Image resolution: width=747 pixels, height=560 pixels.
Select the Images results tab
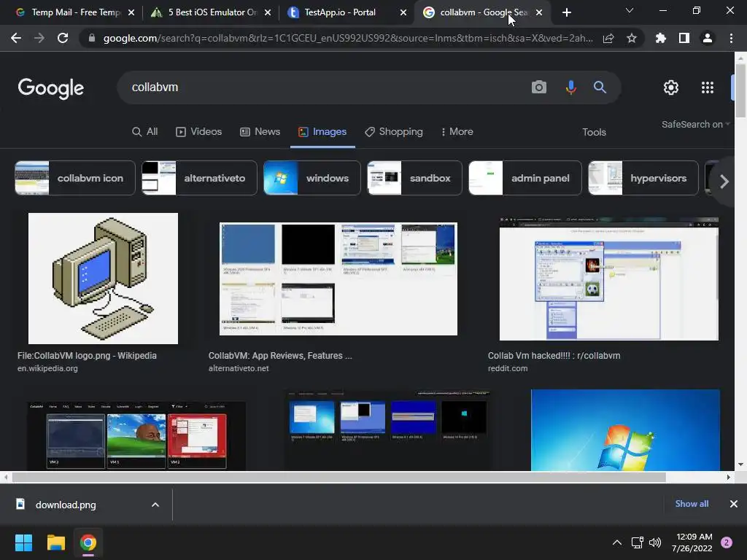coord(322,131)
